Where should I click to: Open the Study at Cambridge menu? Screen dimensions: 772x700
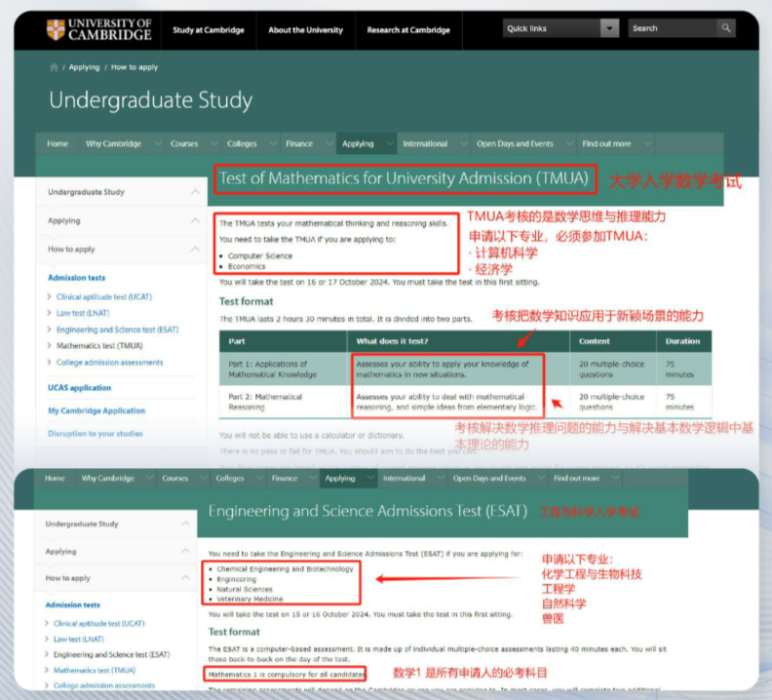[x=209, y=30]
